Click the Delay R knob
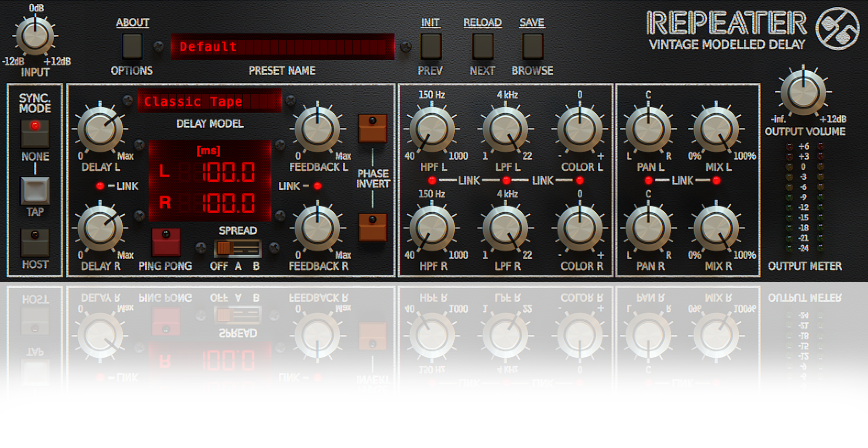 pos(100,228)
